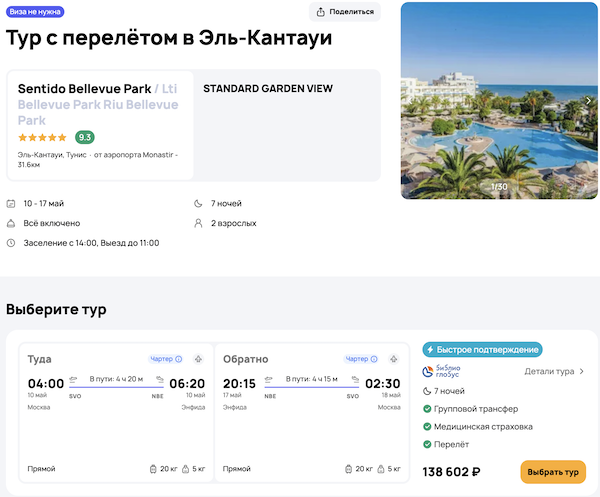Click the 9.3 hotel rating badge
Image resolution: width=600 pixels, height=497 pixels.
[x=85, y=137]
